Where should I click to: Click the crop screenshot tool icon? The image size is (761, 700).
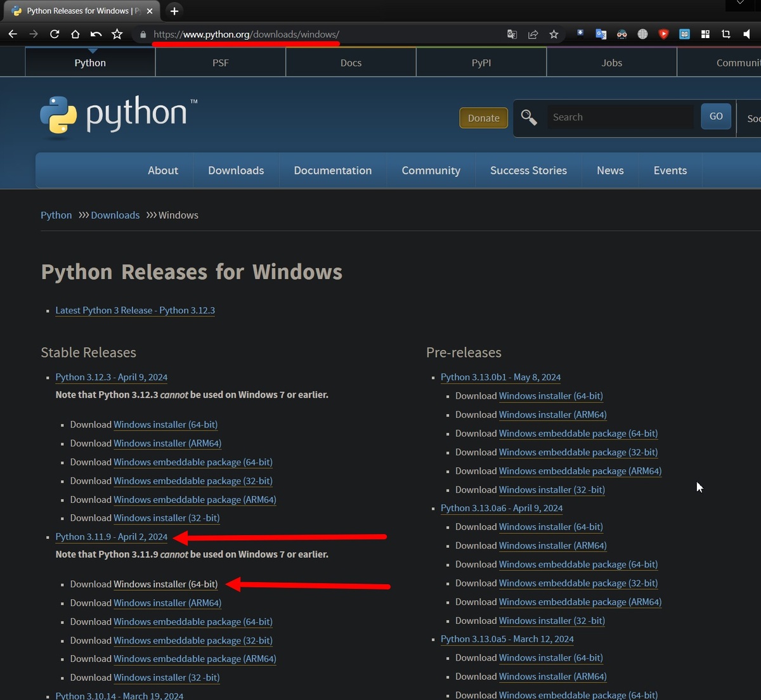click(x=726, y=34)
